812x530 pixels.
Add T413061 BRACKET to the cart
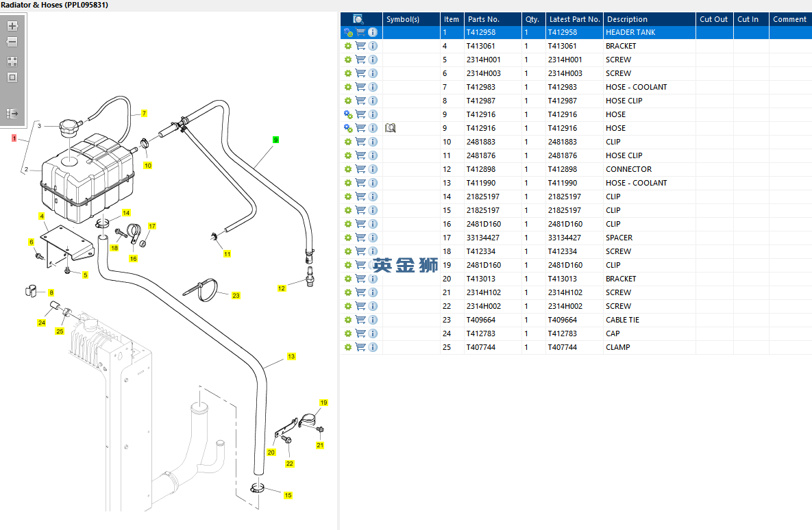click(x=360, y=46)
